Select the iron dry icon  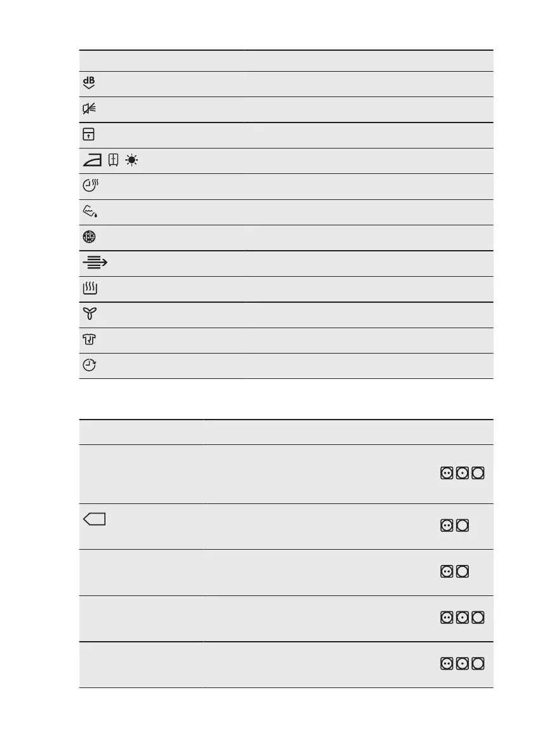point(93,160)
